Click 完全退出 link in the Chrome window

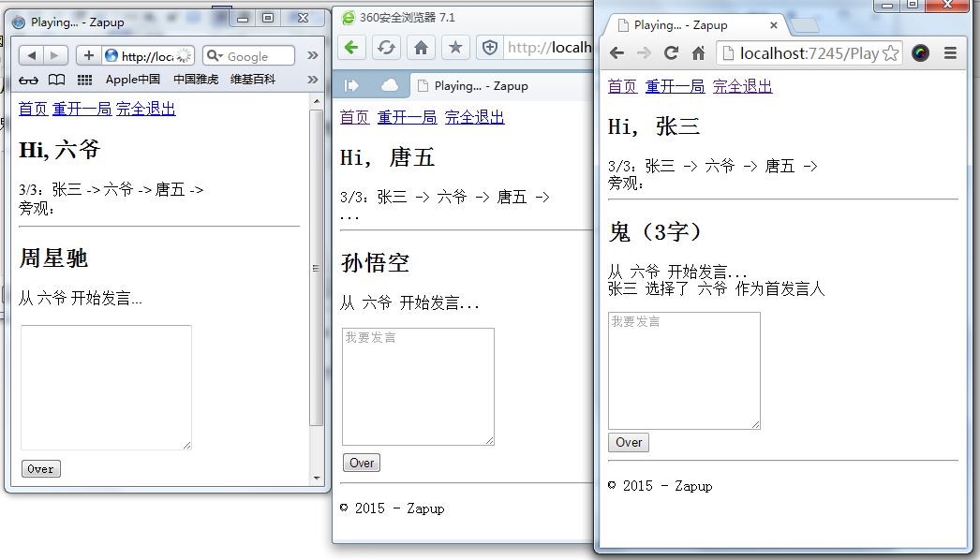click(x=743, y=86)
